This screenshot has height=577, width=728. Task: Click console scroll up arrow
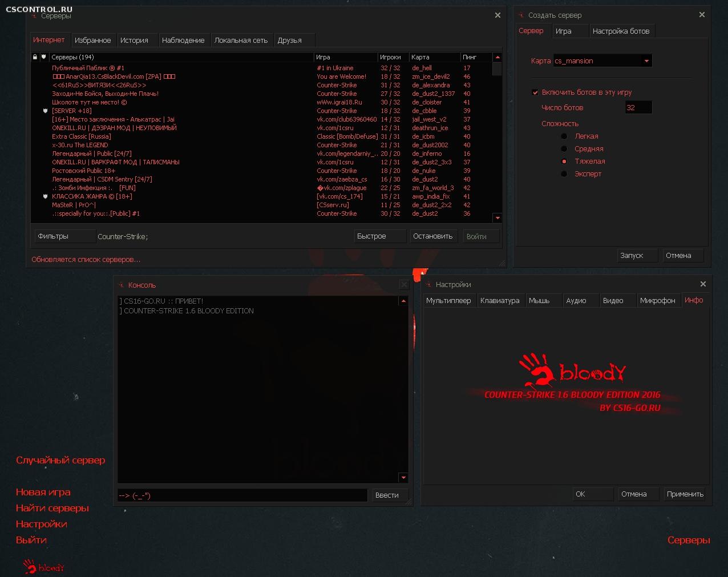tap(403, 301)
